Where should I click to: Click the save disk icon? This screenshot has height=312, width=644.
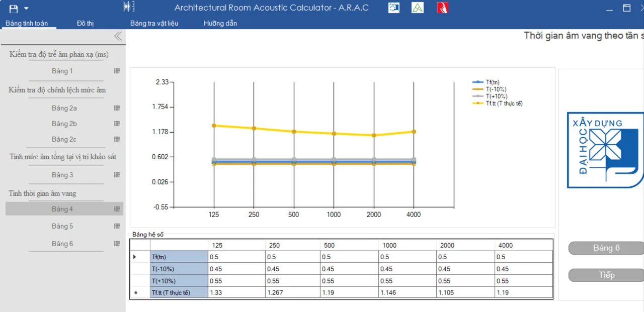14,8
